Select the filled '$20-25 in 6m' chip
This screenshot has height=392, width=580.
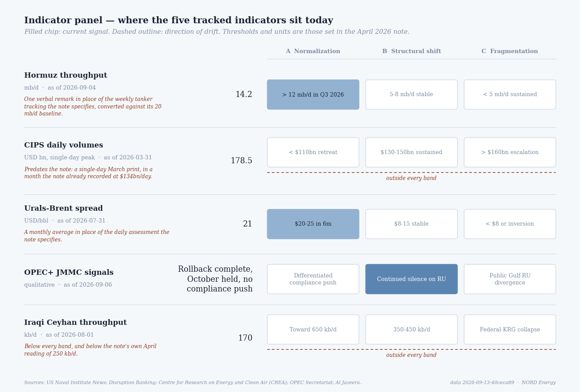click(313, 224)
